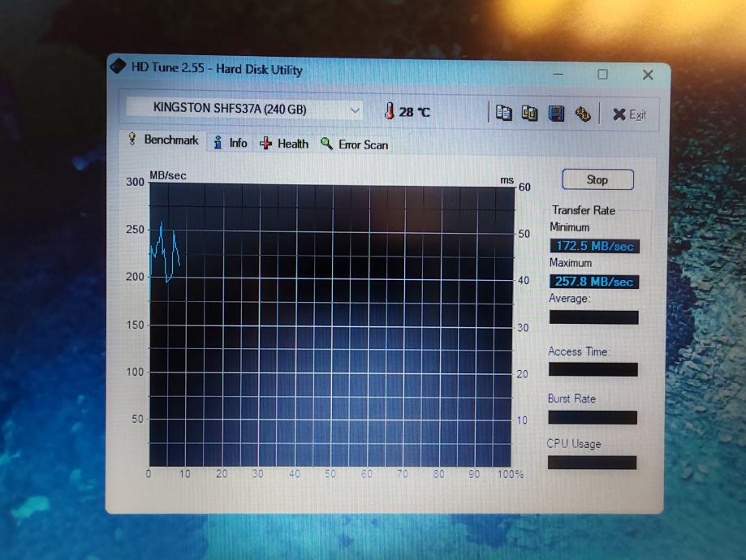
Task: Click the Stop benchmark button
Action: (x=597, y=180)
